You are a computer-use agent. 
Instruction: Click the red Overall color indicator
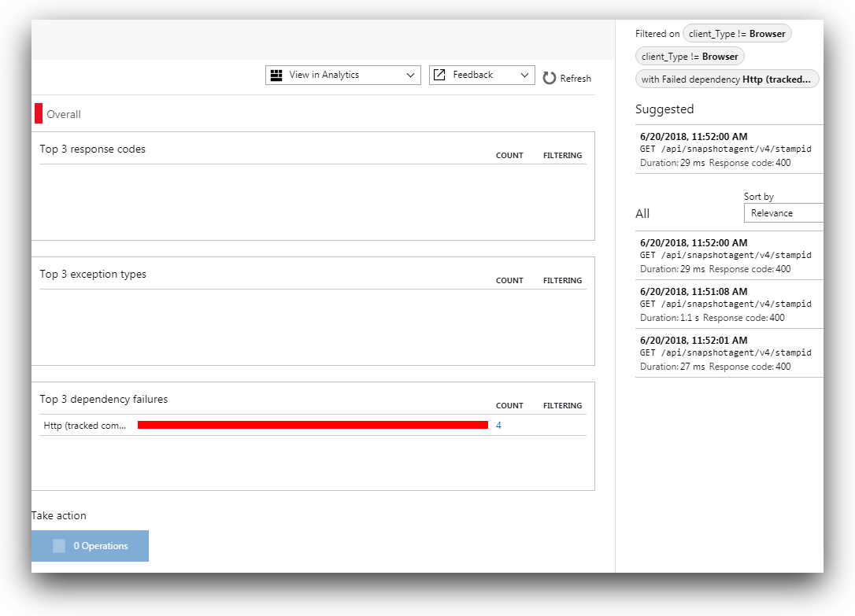click(x=39, y=113)
